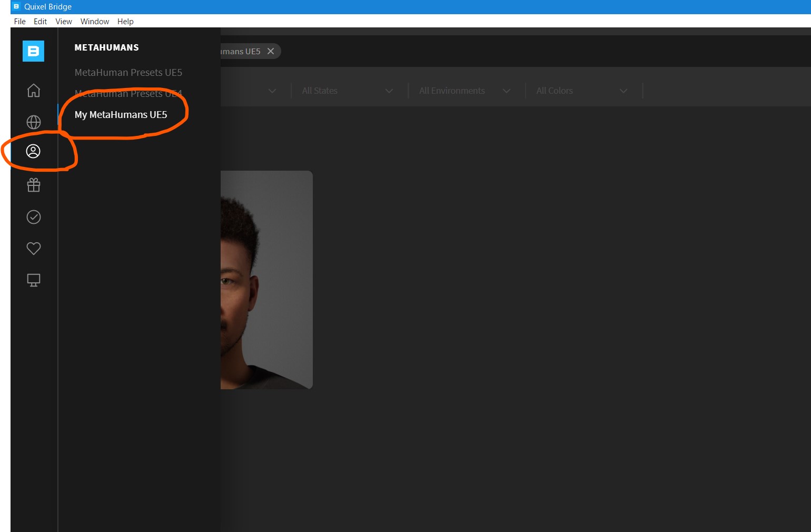This screenshot has width=811, height=532.
Task: Open the checkmark acquired assets icon
Action: 34,217
